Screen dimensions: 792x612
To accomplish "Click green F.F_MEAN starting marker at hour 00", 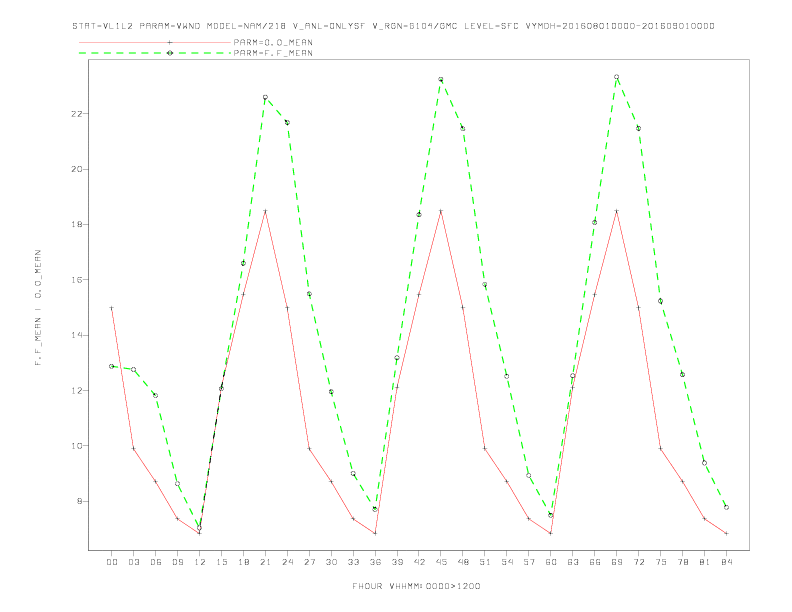I will pos(112,366).
